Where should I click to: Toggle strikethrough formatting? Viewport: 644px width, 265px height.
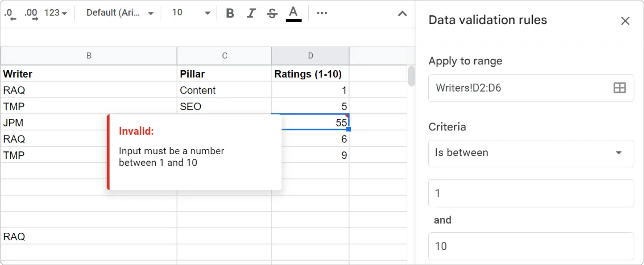(272, 13)
